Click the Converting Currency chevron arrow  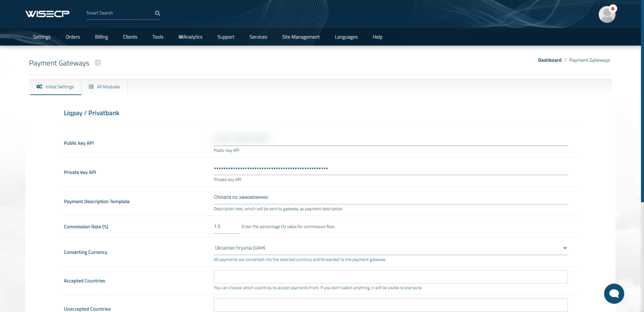(565, 248)
